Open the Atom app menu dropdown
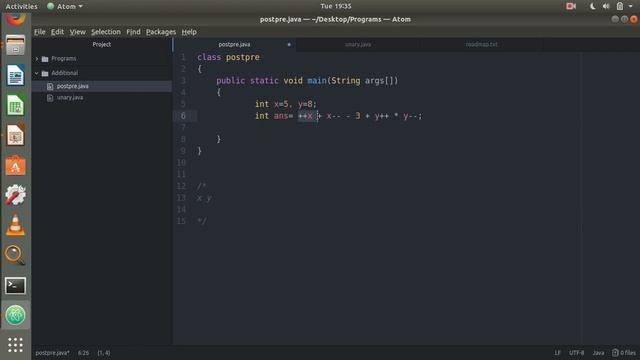This screenshot has width=640, height=360. point(65,6)
